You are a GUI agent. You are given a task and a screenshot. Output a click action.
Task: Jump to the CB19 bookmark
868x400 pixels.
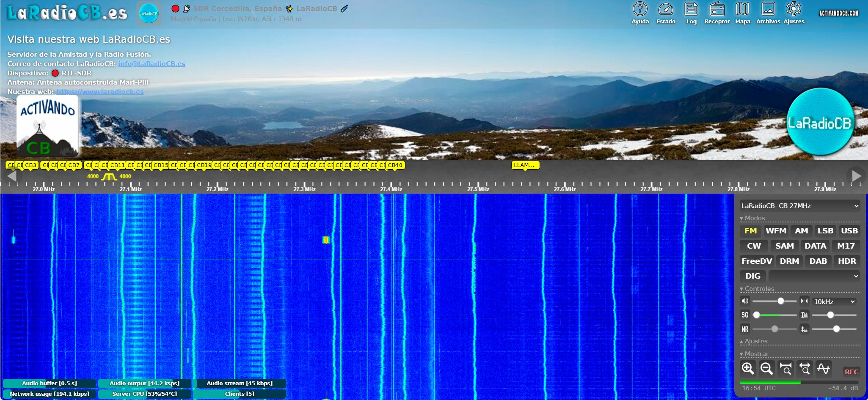(x=204, y=165)
